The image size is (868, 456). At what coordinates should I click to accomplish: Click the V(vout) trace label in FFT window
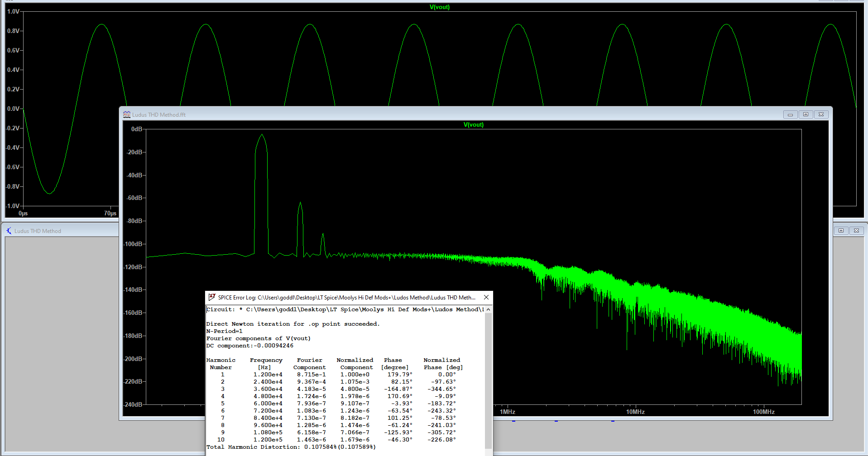pos(474,125)
